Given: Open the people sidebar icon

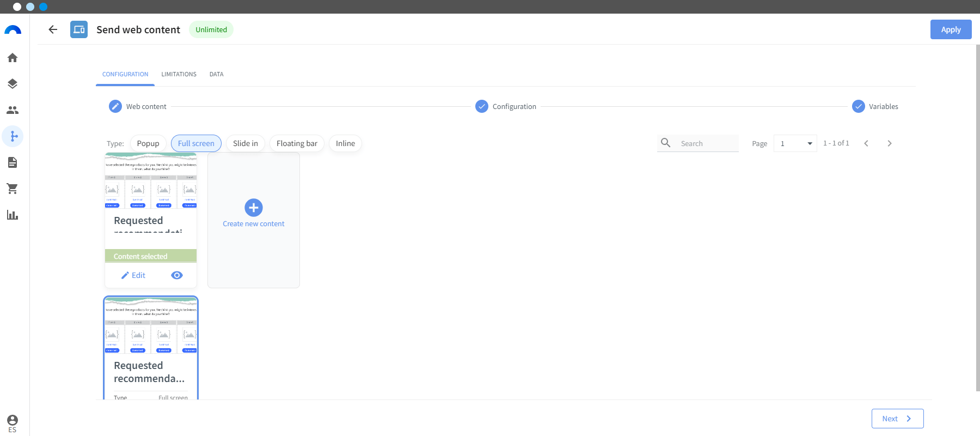Looking at the screenshot, I should pos(13,110).
